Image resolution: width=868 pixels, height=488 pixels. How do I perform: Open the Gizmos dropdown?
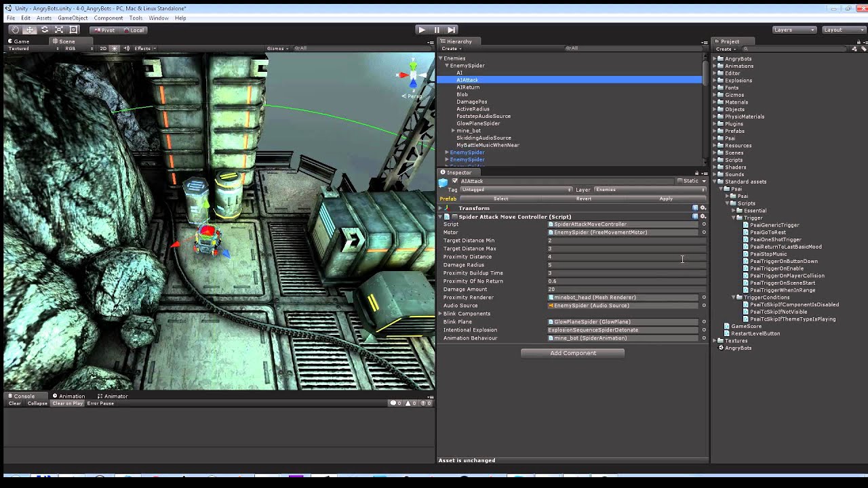(278, 49)
